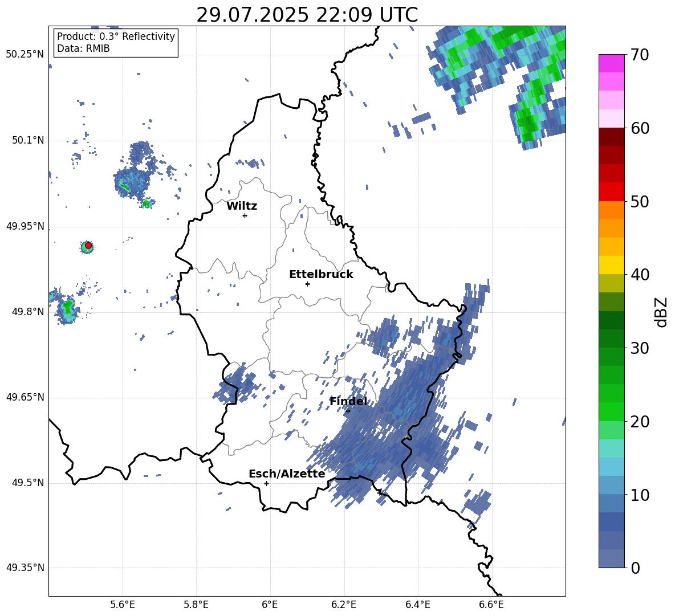Click the magenta swatch atop the colorbar
Image resolution: width=675 pixels, height=616 pixels.
[x=611, y=63]
